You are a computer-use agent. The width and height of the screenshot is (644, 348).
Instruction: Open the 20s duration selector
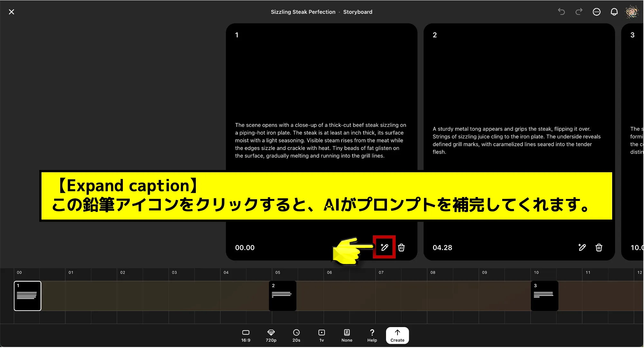click(296, 336)
